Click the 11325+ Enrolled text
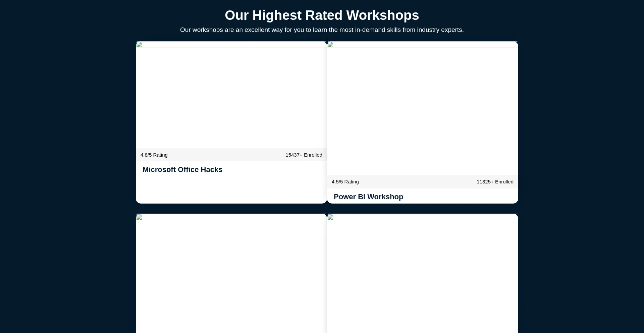This screenshot has height=333, width=644. pyautogui.click(x=495, y=182)
